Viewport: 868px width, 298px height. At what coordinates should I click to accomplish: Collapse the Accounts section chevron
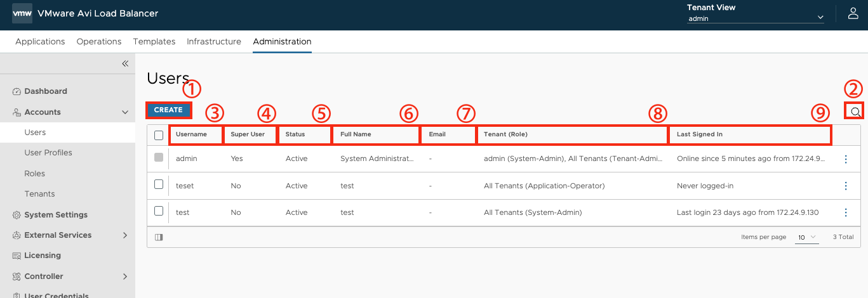[125, 112]
